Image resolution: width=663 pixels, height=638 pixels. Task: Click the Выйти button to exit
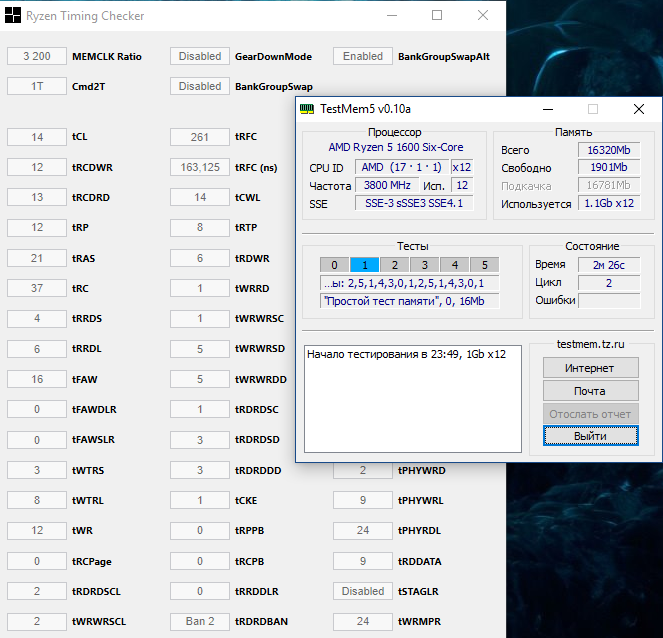click(591, 435)
